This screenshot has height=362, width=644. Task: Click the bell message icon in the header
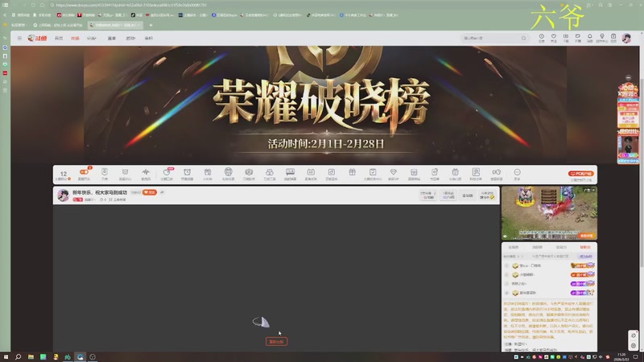pos(590,38)
